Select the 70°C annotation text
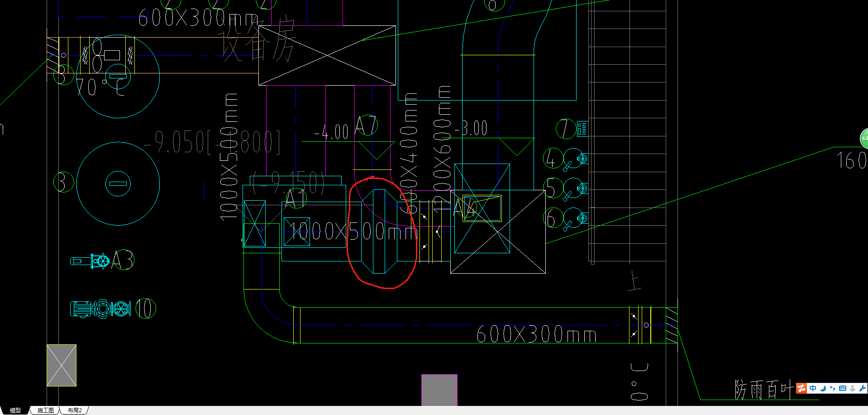Image resolution: width=868 pixels, height=415 pixels. click(100, 87)
